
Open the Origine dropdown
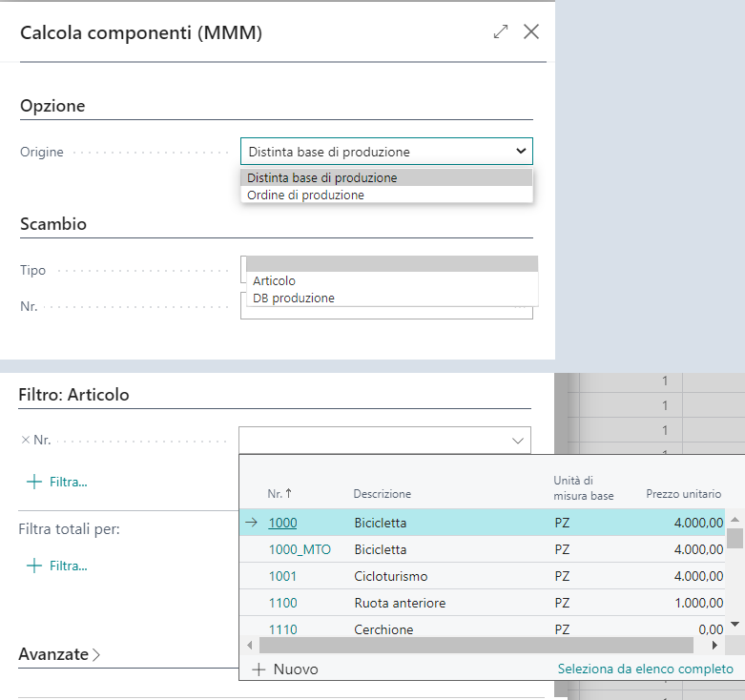point(520,152)
